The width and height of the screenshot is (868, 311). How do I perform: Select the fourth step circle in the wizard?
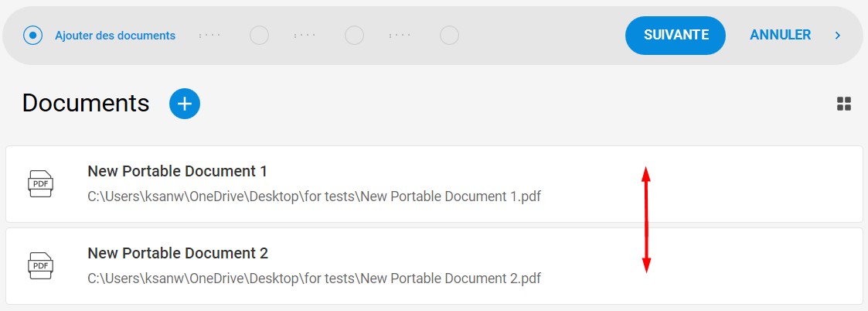coord(450,36)
